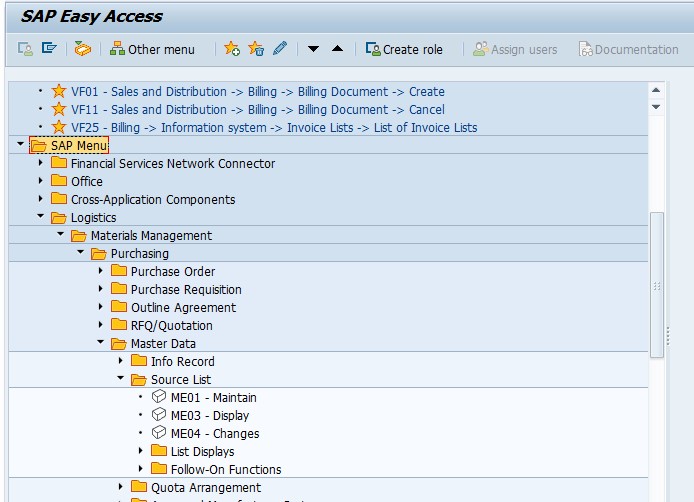Collapse Materials Management node arrow

pyautogui.click(x=61, y=234)
